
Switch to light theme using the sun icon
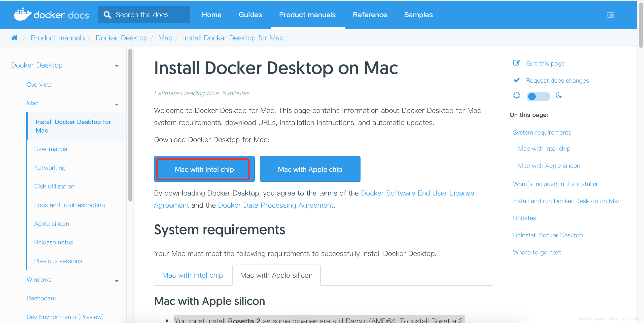[x=516, y=96]
